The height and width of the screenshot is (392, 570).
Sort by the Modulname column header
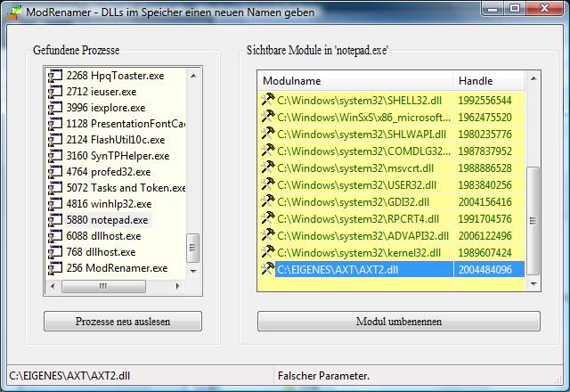click(x=355, y=81)
